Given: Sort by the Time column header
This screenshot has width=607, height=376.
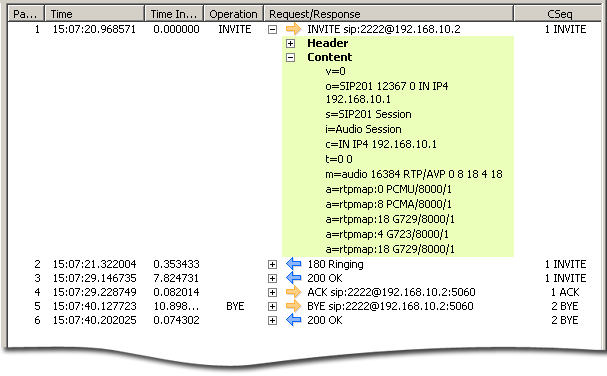Looking at the screenshot, I should 95,14.
